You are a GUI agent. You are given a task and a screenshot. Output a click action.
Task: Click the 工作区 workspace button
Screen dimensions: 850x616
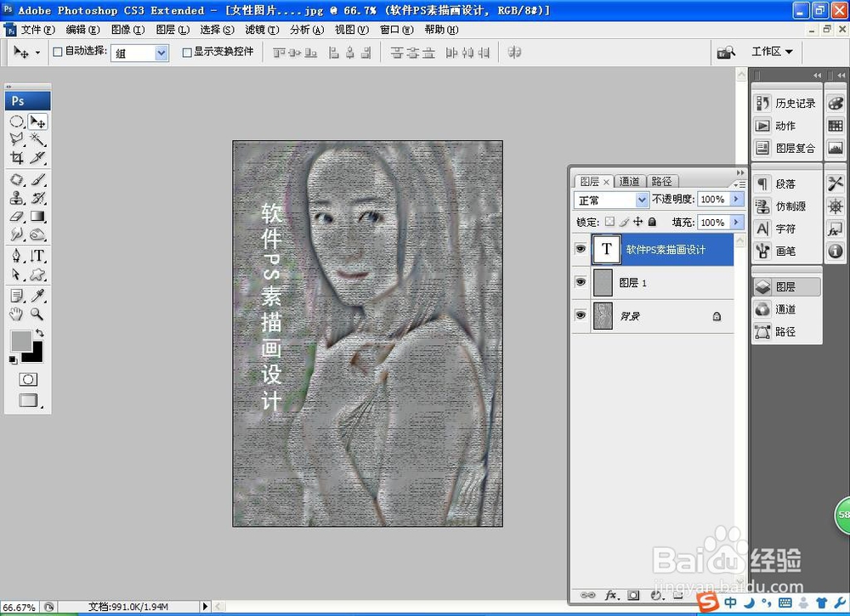tap(770, 52)
